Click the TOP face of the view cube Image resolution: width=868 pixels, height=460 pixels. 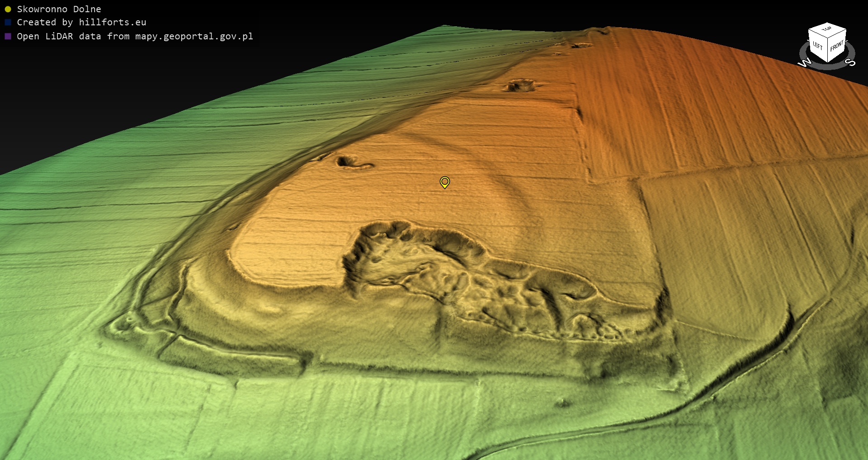click(827, 29)
